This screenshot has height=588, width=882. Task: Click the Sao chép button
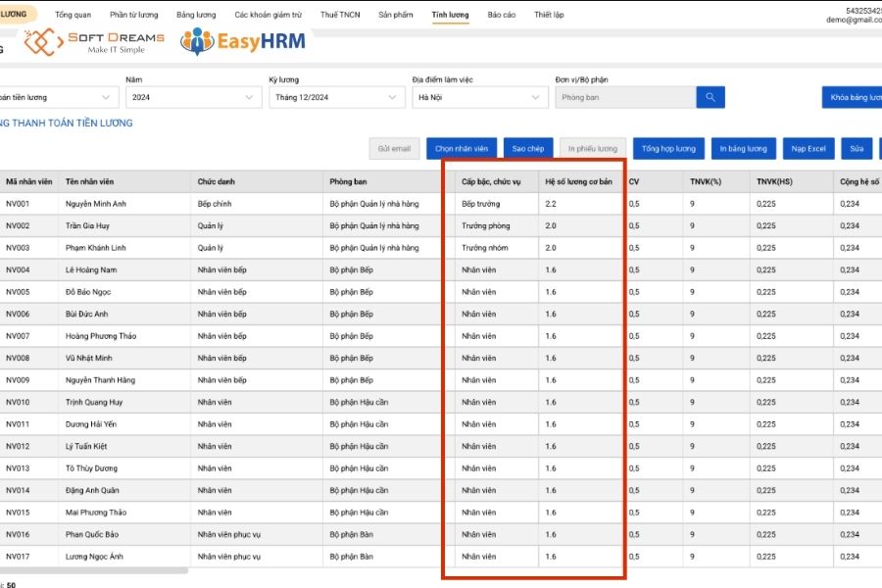528,149
